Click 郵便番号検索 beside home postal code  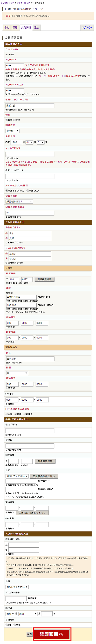[44, 279]
